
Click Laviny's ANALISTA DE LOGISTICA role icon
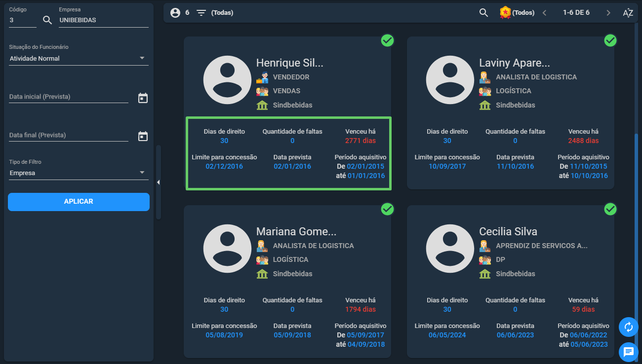pyautogui.click(x=485, y=77)
